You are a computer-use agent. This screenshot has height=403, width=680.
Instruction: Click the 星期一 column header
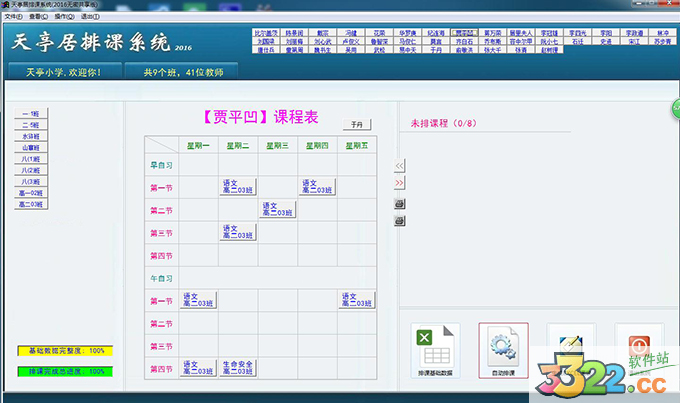tap(198, 146)
